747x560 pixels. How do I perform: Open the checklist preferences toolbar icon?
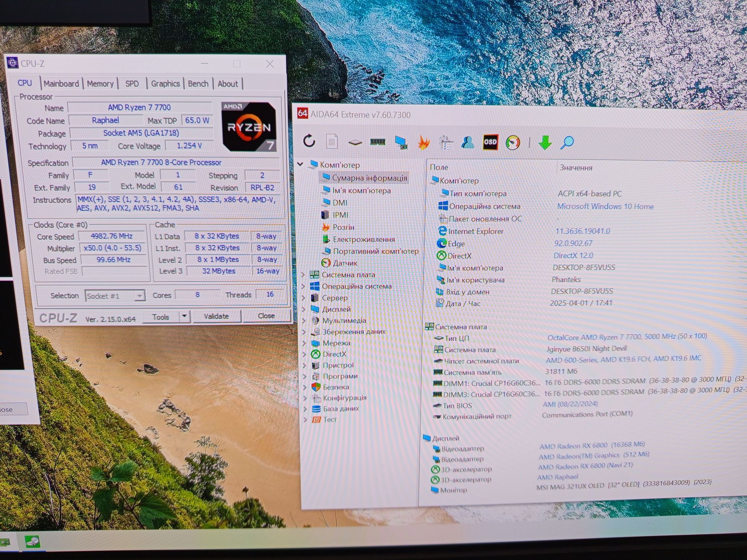446,142
